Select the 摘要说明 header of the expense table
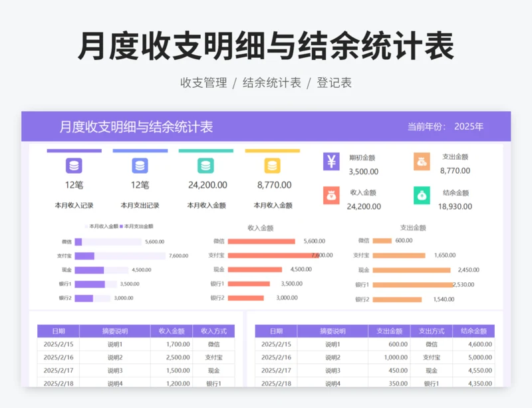The image size is (532, 408). pyautogui.click(x=332, y=331)
